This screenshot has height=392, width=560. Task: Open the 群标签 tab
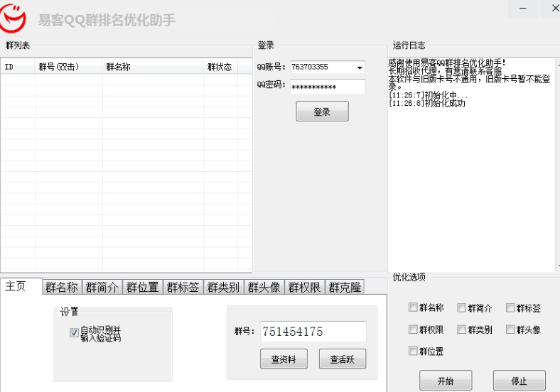coord(183,287)
